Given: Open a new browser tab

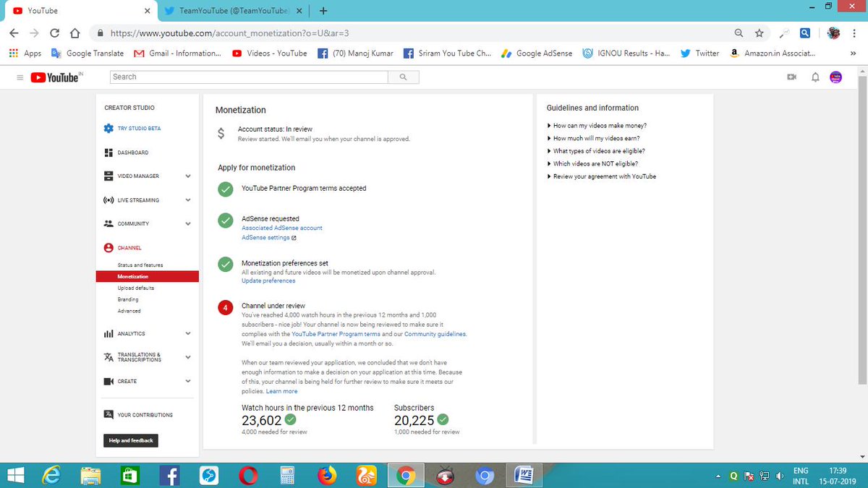Looking at the screenshot, I should pos(323,11).
